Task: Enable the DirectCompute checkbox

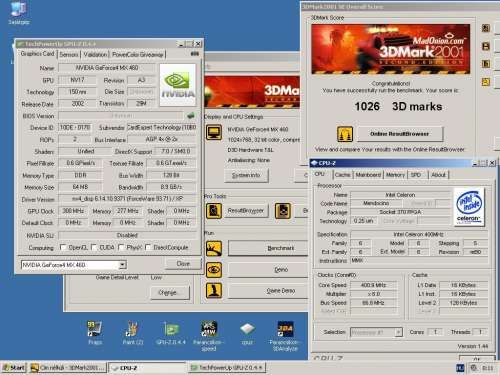Action: [x=148, y=247]
